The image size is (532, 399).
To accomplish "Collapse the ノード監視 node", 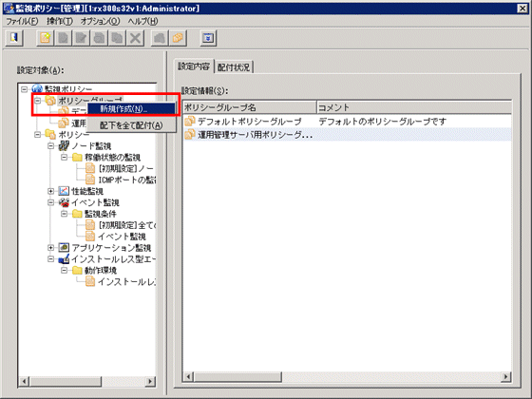I will click(x=51, y=146).
